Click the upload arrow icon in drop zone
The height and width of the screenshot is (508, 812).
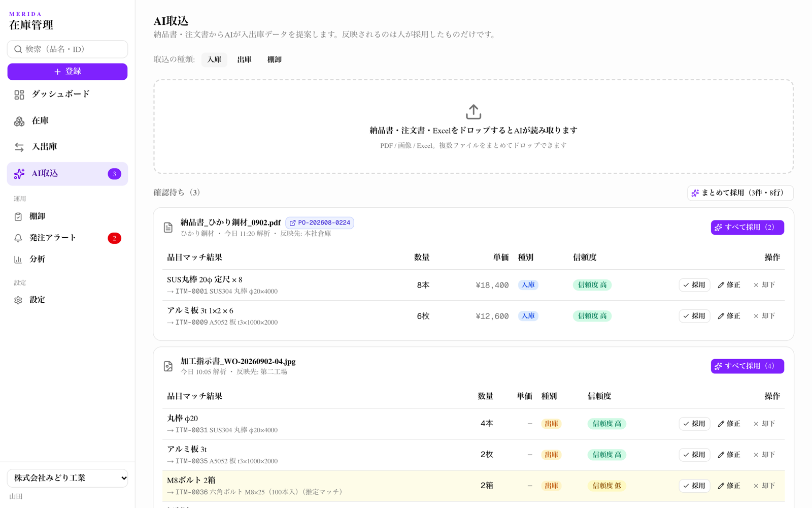(x=473, y=112)
